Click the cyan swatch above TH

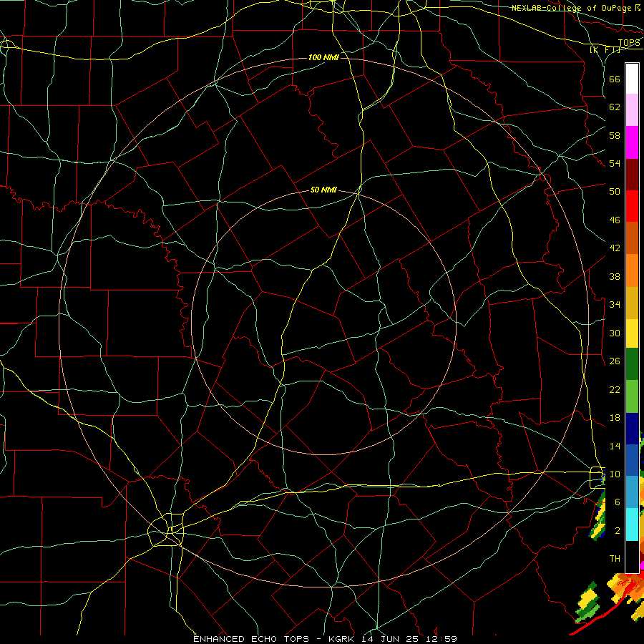pos(632,525)
